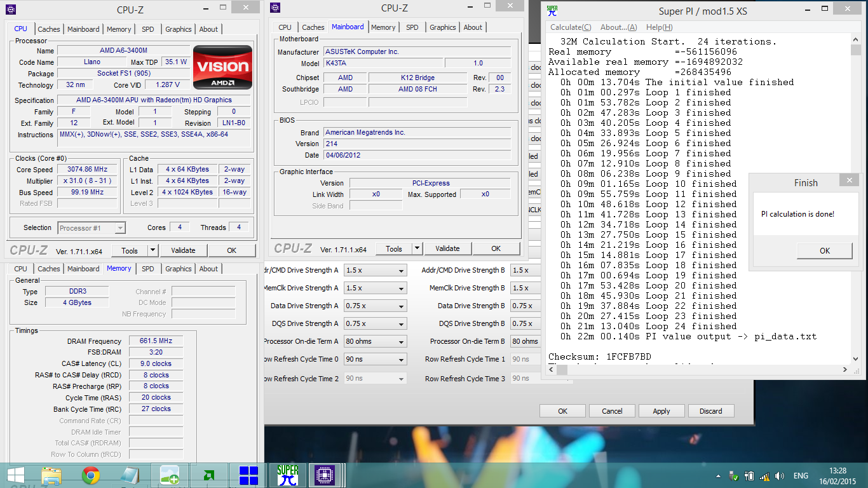Click the DRAM Frequency value 661.5 MHz
This screenshot has width=868, height=488.
pyautogui.click(x=156, y=341)
